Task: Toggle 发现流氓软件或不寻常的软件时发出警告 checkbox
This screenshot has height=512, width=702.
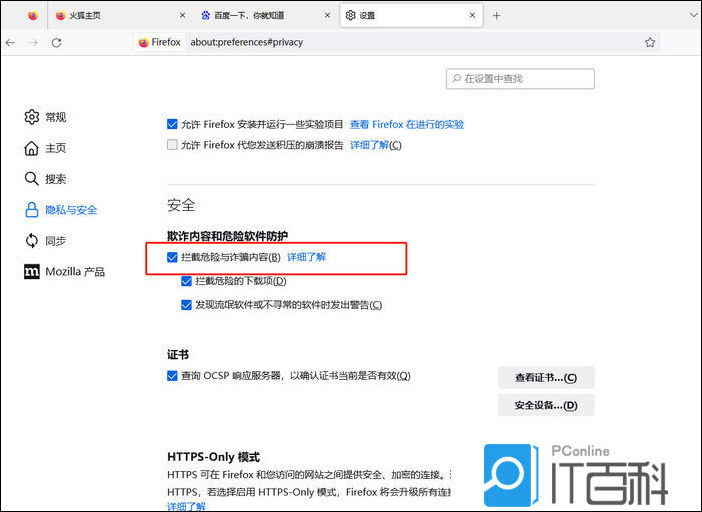Action: [187, 305]
